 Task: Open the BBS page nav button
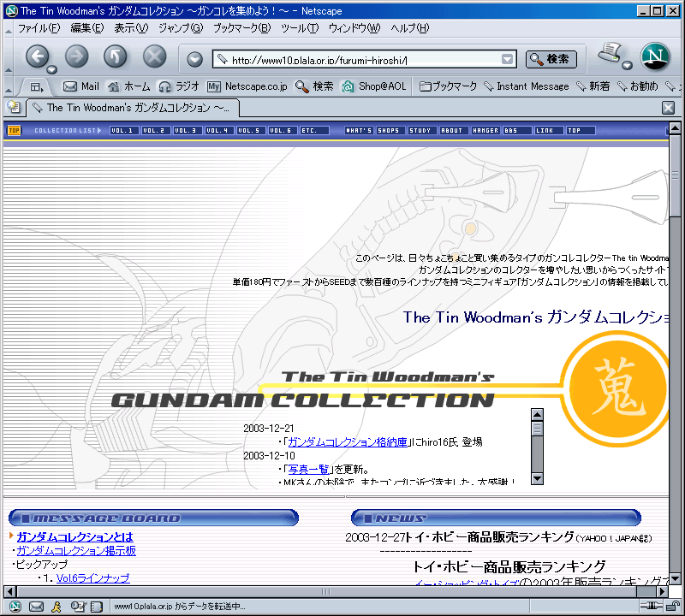(517, 131)
